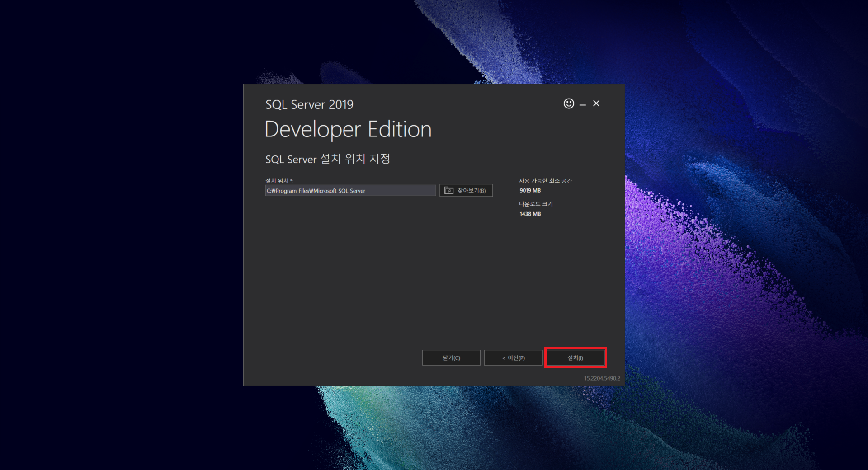Close the installer with the X icon
Screen dimensions: 868x470
point(596,103)
